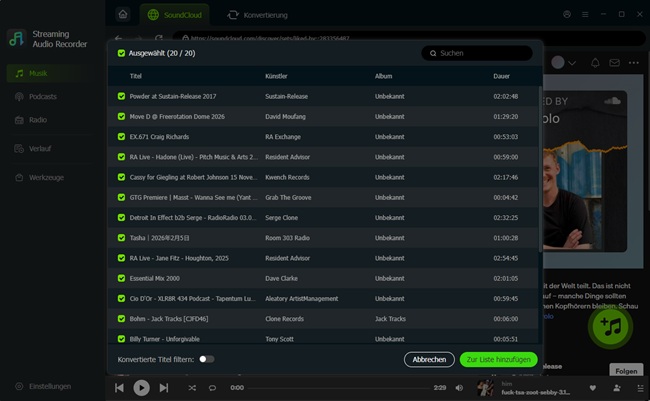Uncheck EX.671 Craig Richards track
Screen dimensions: 650x401
(x=121, y=136)
